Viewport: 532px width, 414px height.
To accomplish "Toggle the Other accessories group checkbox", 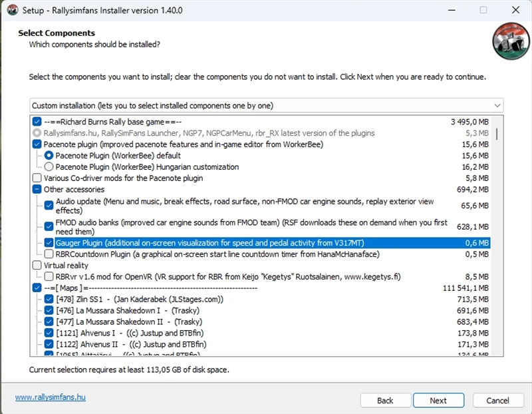I will (37, 189).
